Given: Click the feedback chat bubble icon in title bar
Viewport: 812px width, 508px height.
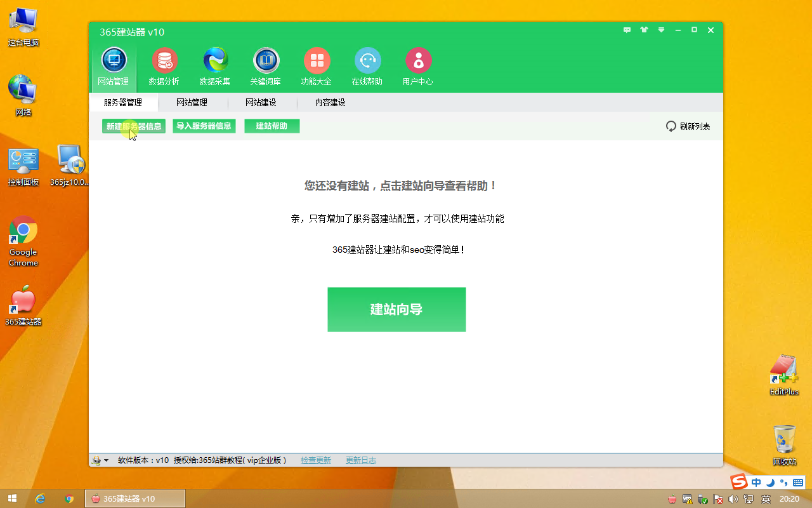Looking at the screenshot, I should (627, 30).
